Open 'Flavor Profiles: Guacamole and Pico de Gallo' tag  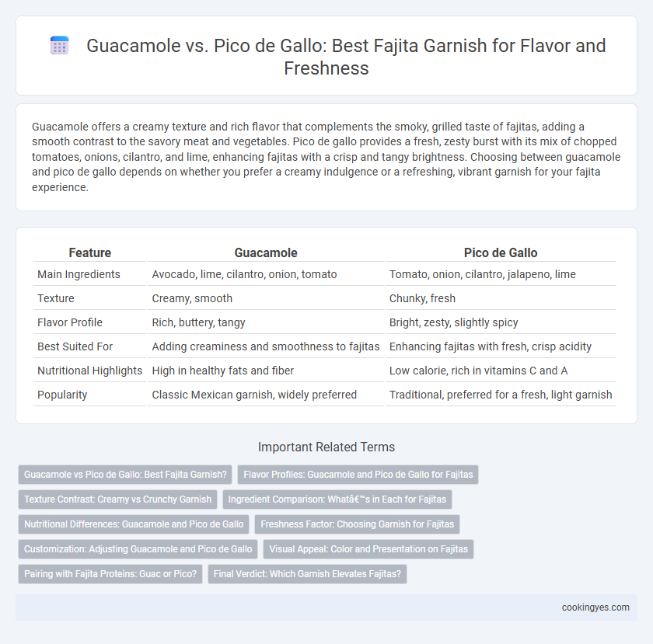click(x=358, y=475)
